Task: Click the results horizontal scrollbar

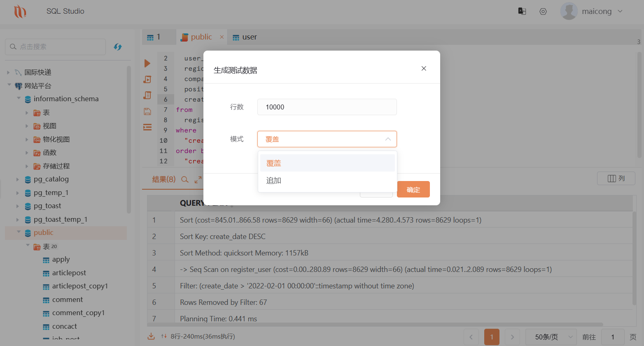Action: click(375, 324)
